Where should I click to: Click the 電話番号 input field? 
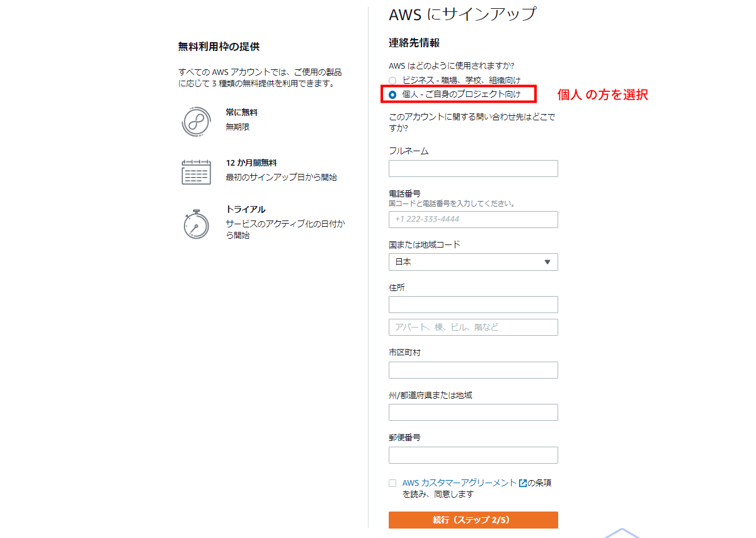(x=473, y=219)
